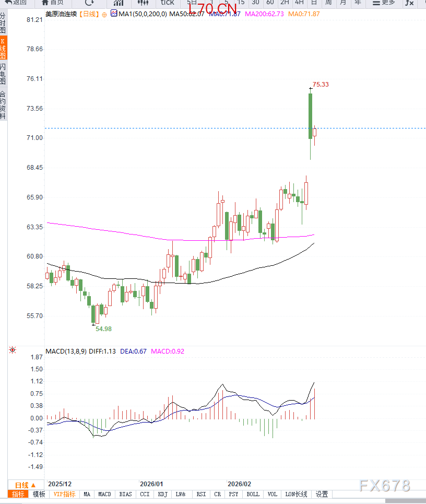Select the 闪电图 side tab
This screenshot has width=426, height=504.
[x=3, y=75]
